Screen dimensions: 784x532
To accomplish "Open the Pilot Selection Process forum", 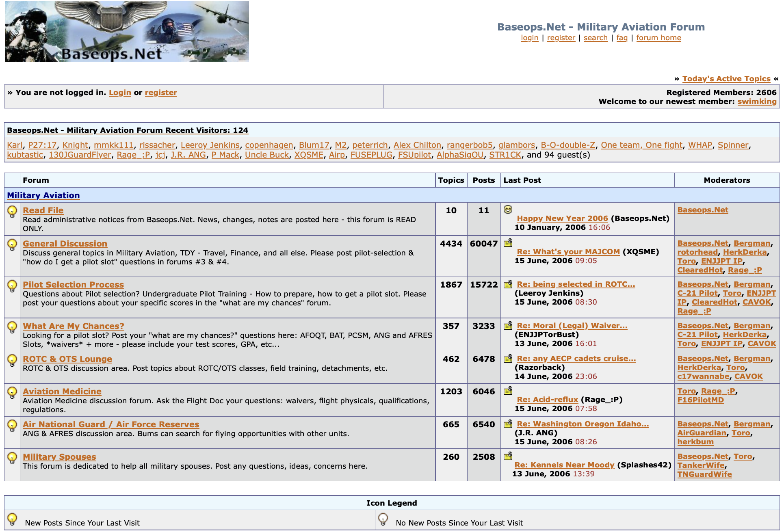I will [x=73, y=285].
